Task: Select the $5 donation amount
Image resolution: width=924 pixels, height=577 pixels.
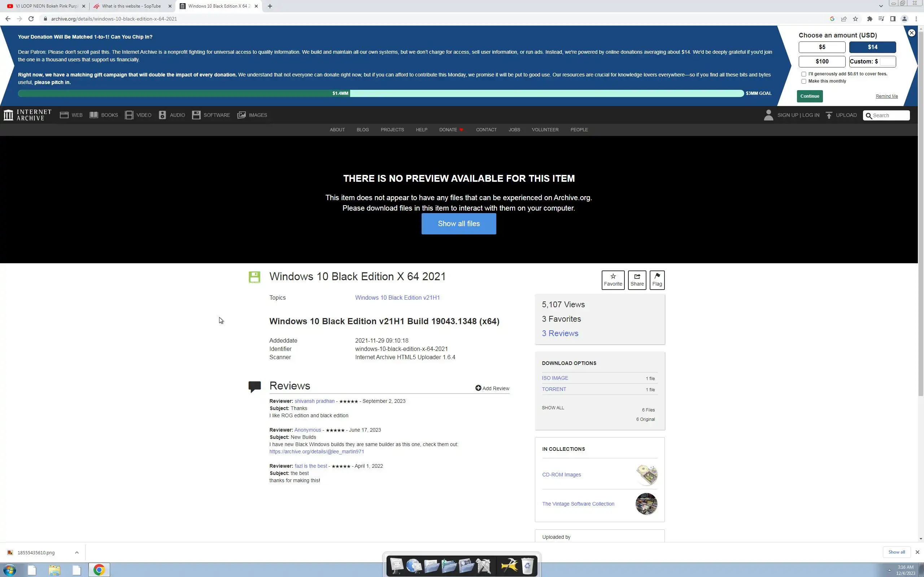Action: (x=821, y=47)
